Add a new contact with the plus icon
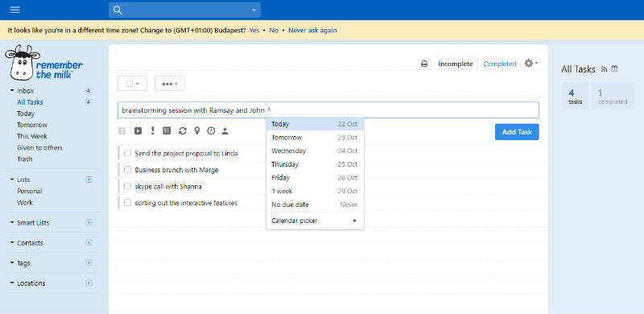Image resolution: width=644 pixels, height=314 pixels. click(x=89, y=242)
